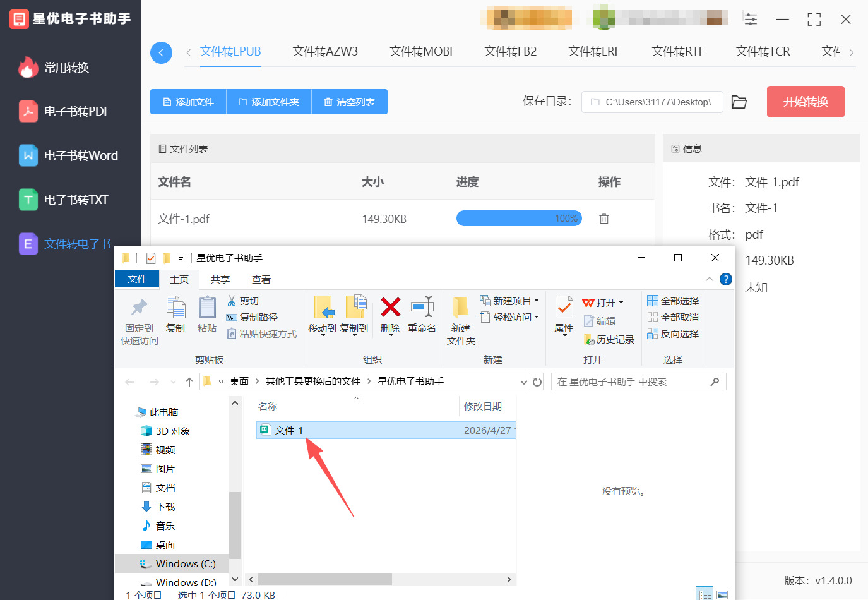The width and height of the screenshot is (868, 600).
Task: Click the 添加文件夹 button
Action: (269, 102)
